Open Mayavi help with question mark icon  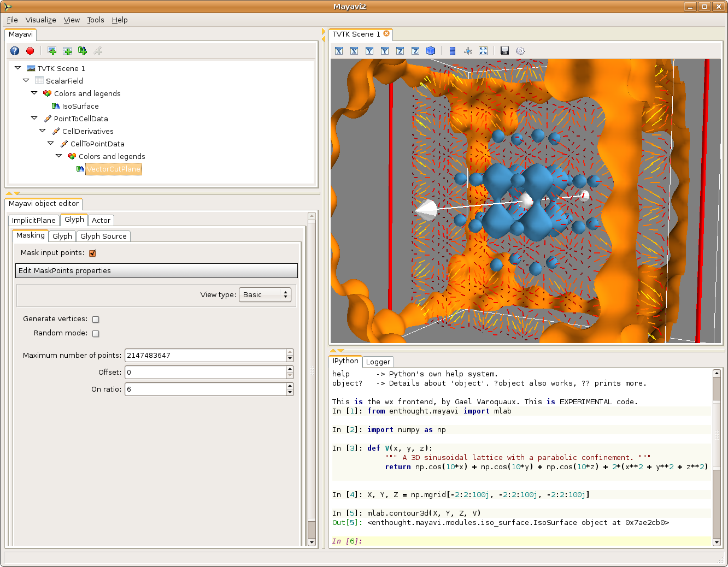point(15,51)
